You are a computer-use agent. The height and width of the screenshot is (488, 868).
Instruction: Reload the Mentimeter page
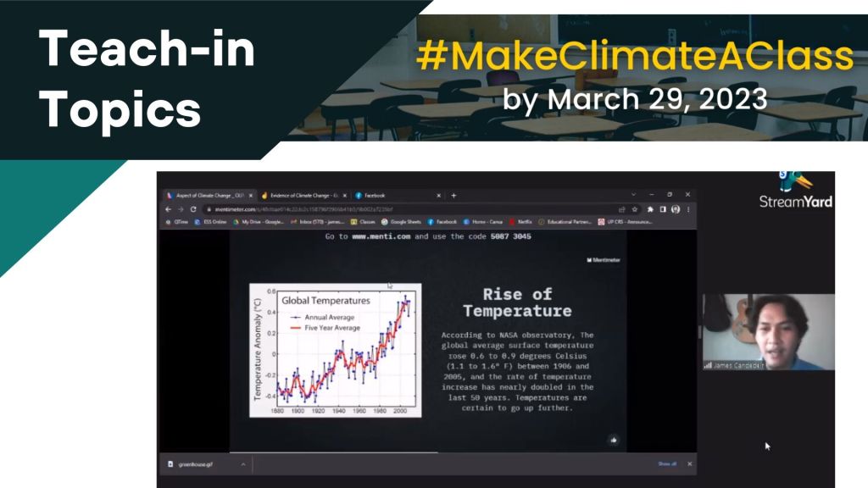tap(192, 209)
